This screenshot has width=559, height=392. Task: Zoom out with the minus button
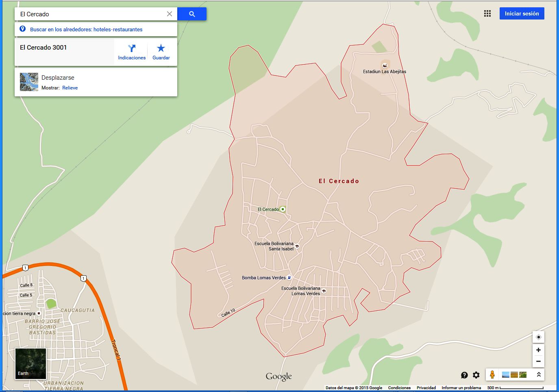click(x=538, y=361)
